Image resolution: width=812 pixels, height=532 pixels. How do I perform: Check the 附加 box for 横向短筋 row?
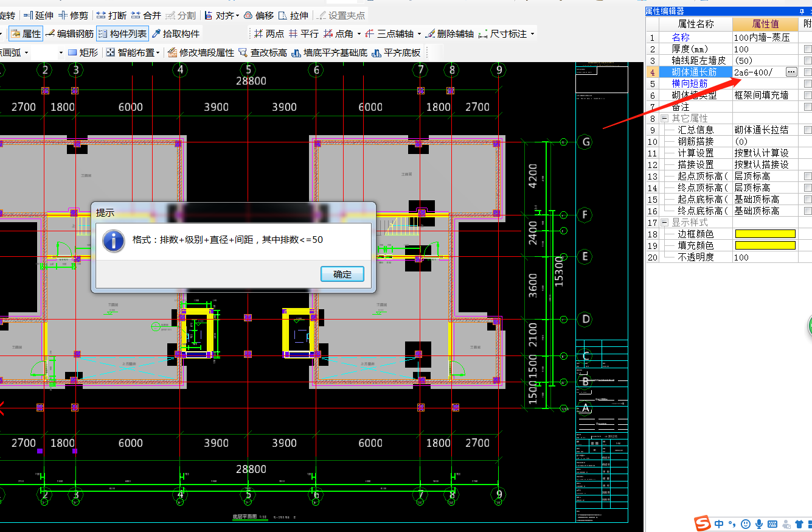coord(807,84)
